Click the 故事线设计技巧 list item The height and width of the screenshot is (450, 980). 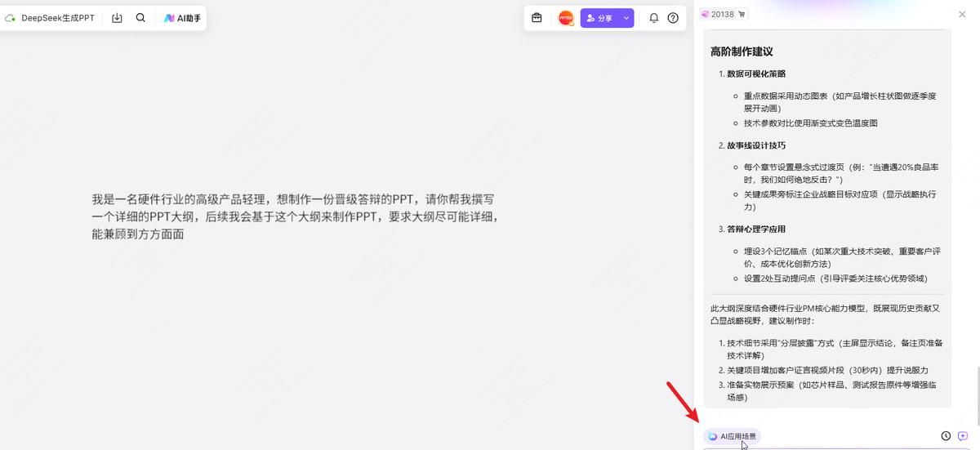[756, 145]
